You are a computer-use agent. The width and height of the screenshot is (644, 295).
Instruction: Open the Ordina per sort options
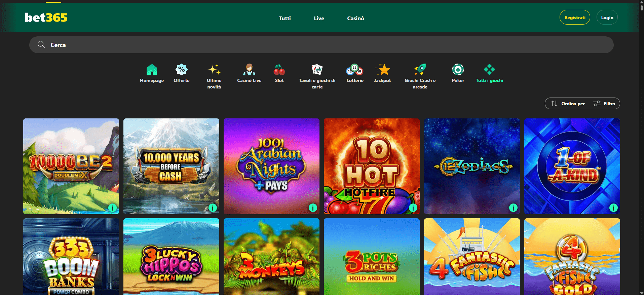568,104
